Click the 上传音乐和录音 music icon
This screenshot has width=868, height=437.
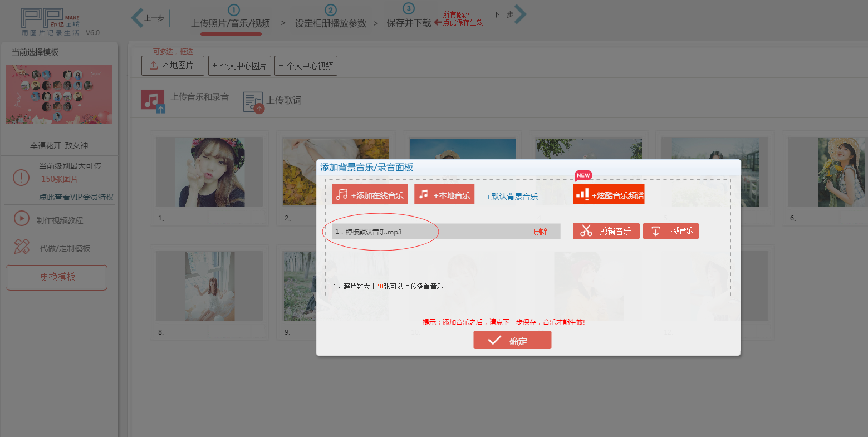pos(153,101)
